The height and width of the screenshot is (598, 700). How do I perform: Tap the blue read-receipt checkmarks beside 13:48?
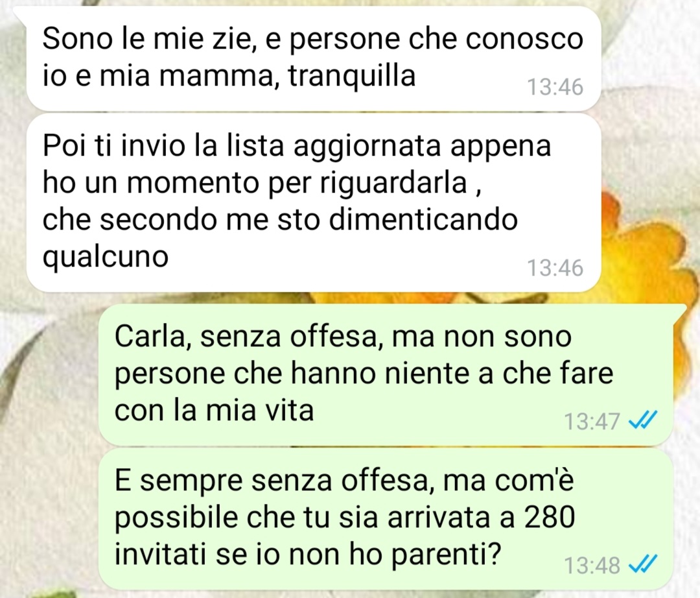coord(642,564)
